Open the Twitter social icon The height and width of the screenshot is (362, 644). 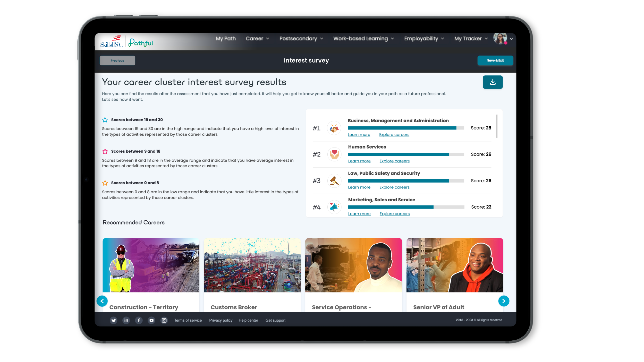(x=113, y=320)
